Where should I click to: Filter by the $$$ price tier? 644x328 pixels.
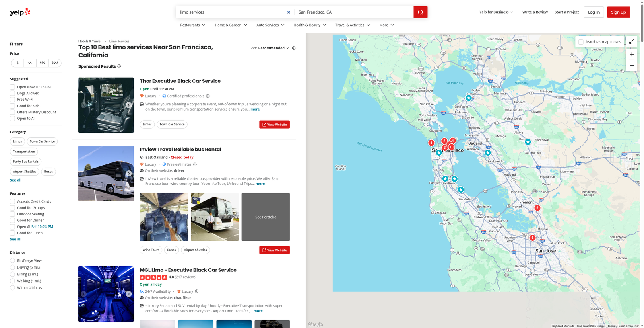coord(42,63)
